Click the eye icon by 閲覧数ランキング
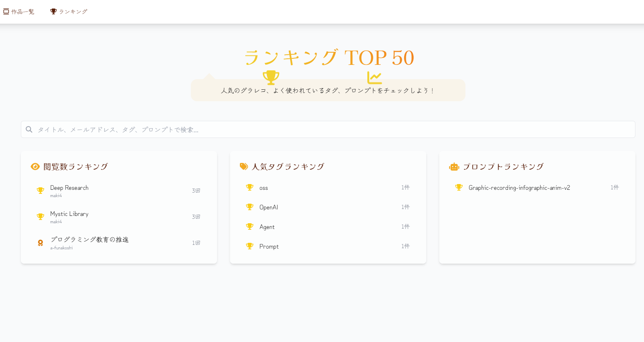 pos(35,167)
